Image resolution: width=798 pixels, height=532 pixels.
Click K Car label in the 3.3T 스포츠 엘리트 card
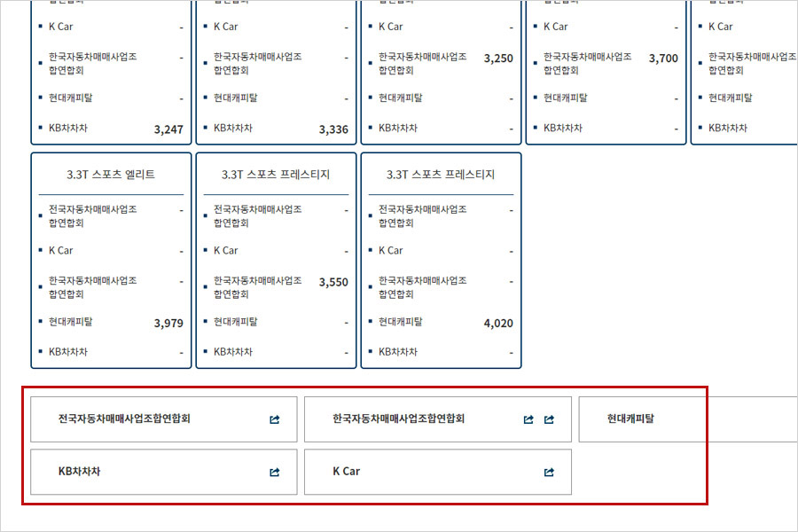[60, 250]
